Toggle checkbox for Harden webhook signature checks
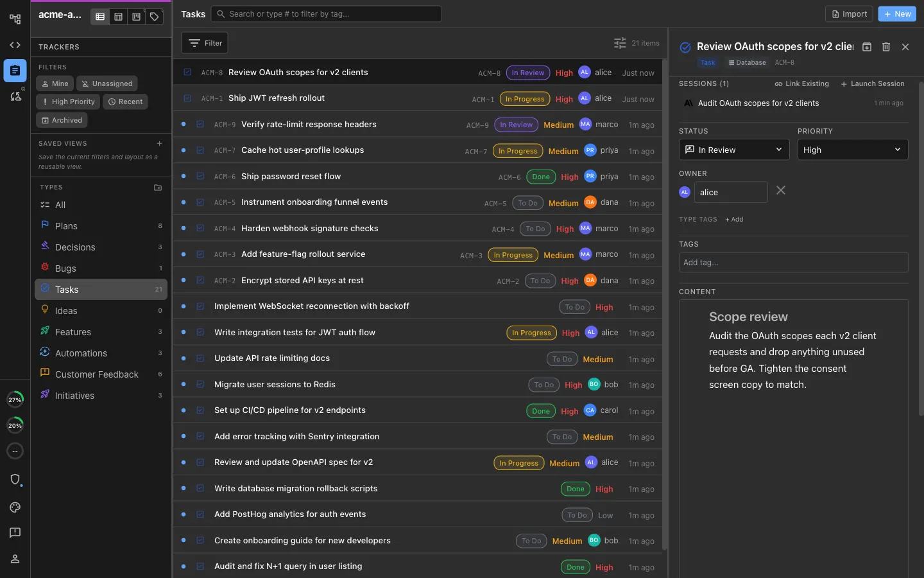 [x=200, y=228]
